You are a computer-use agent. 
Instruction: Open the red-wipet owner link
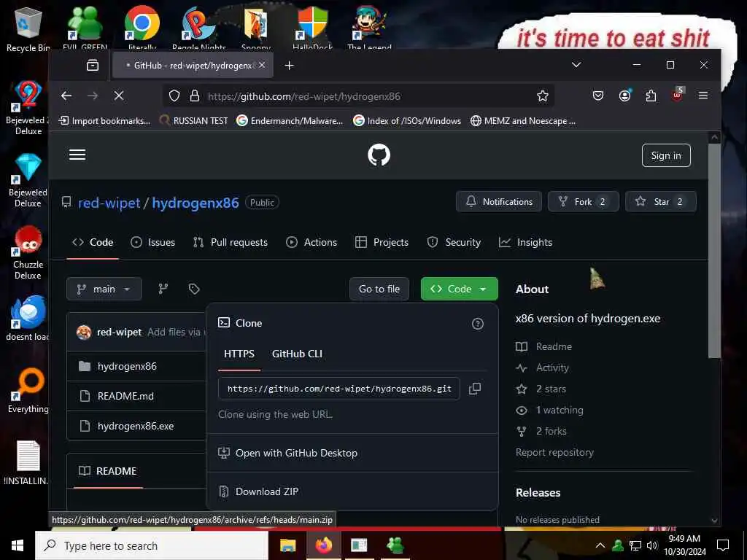coord(109,203)
